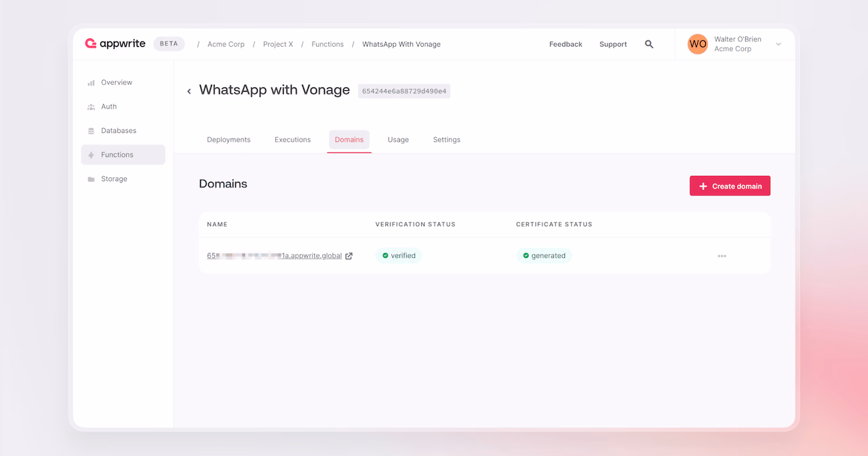Open search with the magnifier icon

[x=649, y=44]
